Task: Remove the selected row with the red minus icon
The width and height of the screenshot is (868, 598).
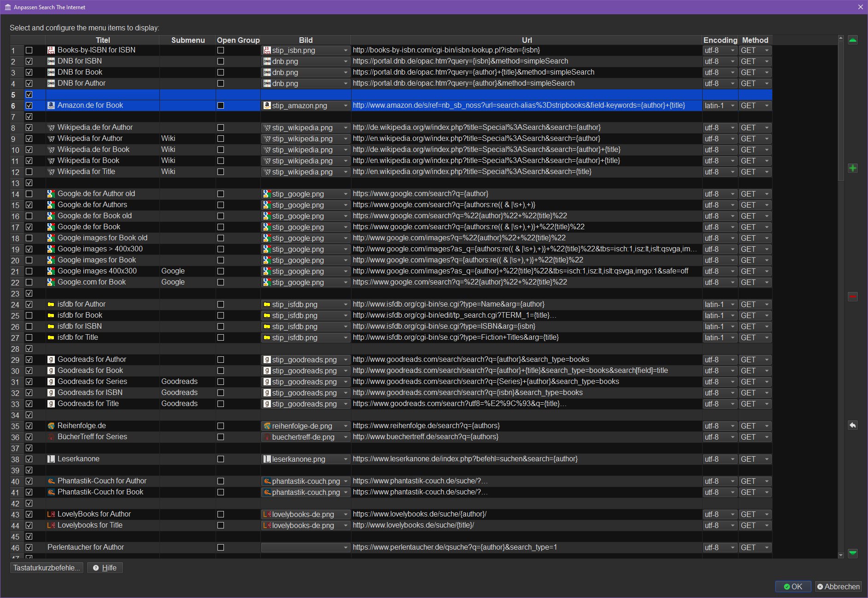Action: tap(853, 296)
